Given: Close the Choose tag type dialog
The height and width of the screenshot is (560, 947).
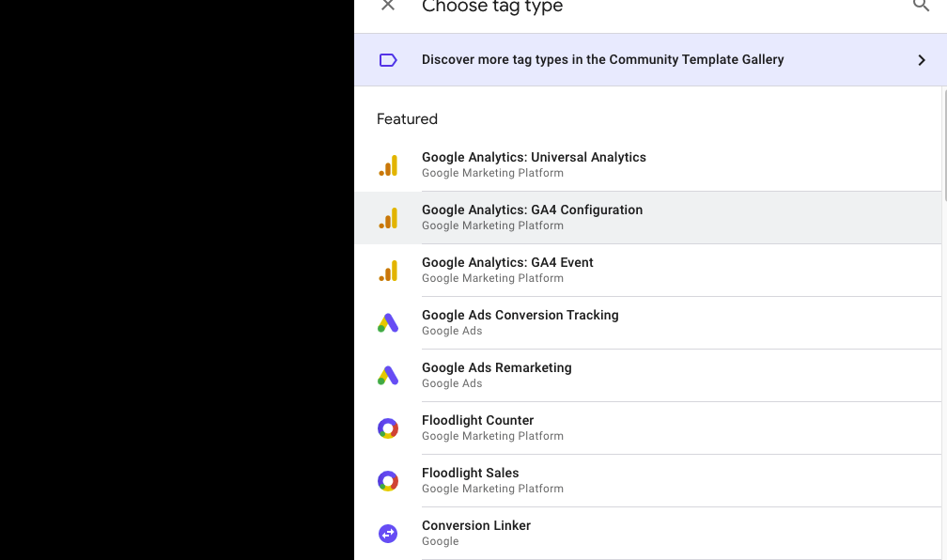Looking at the screenshot, I should click(388, 6).
